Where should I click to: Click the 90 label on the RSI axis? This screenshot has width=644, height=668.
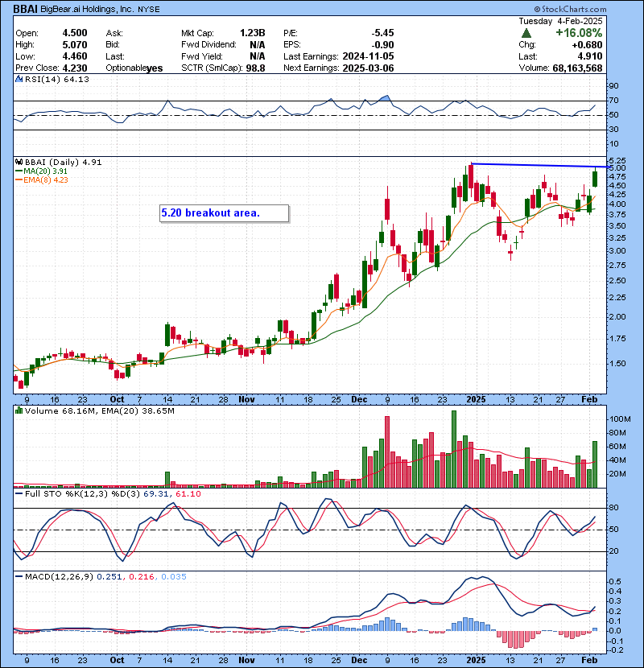point(613,86)
